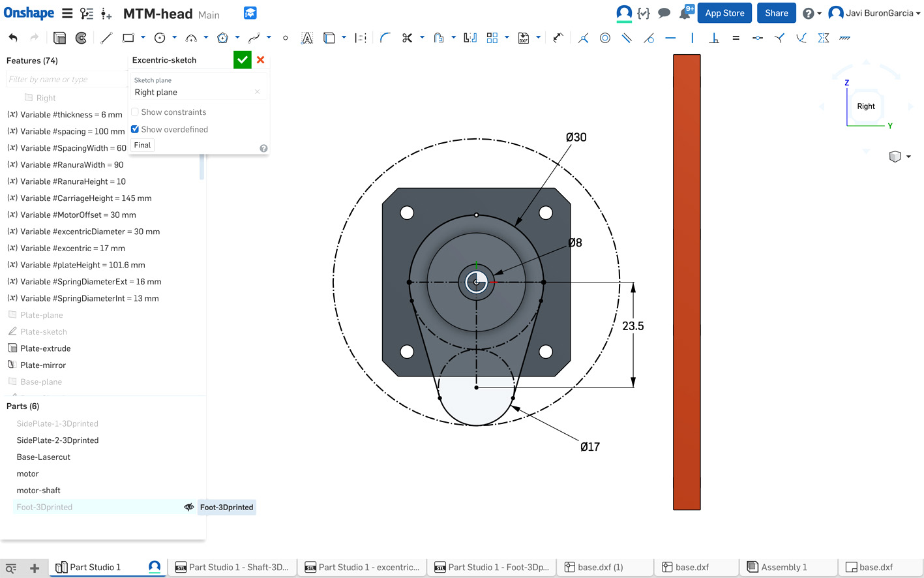Expand the Center point circle dropdown
924x578 pixels.
(174, 38)
